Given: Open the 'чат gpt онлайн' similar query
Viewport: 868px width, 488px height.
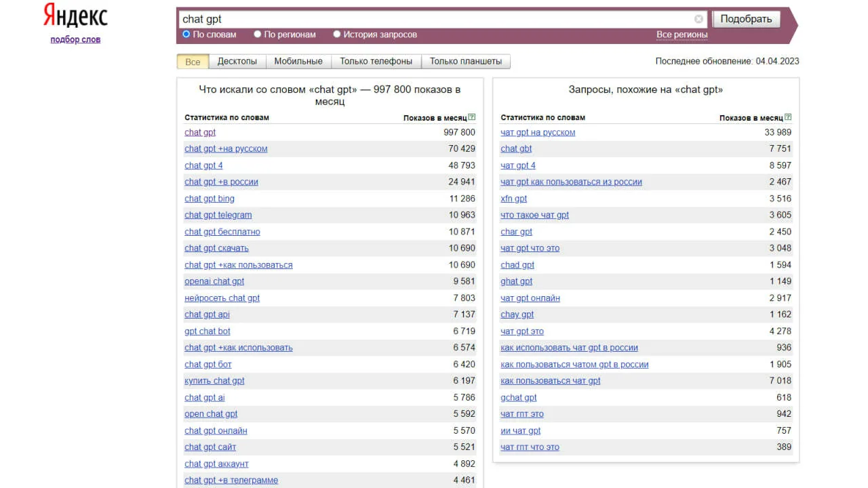Looking at the screenshot, I should 530,298.
